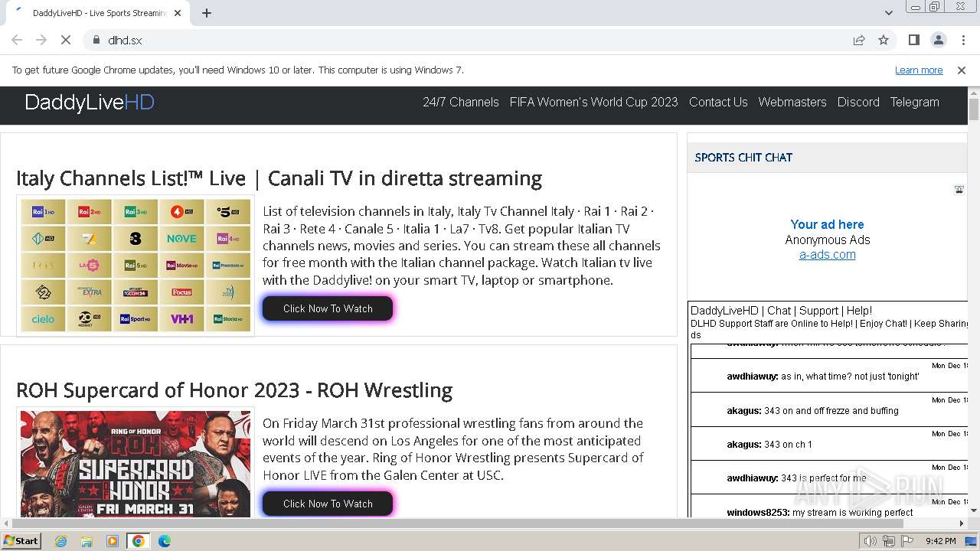Expand the tab search dropdown

(888, 13)
